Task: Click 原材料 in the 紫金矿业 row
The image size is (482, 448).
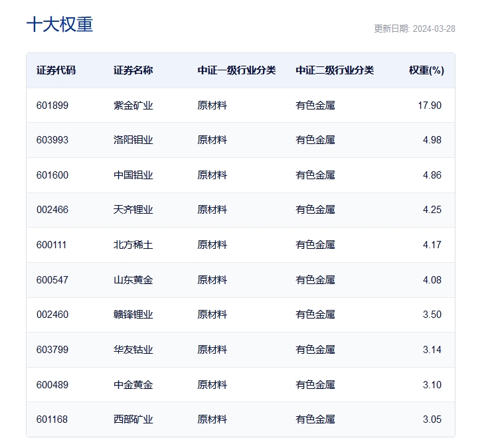Action: click(x=212, y=106)
